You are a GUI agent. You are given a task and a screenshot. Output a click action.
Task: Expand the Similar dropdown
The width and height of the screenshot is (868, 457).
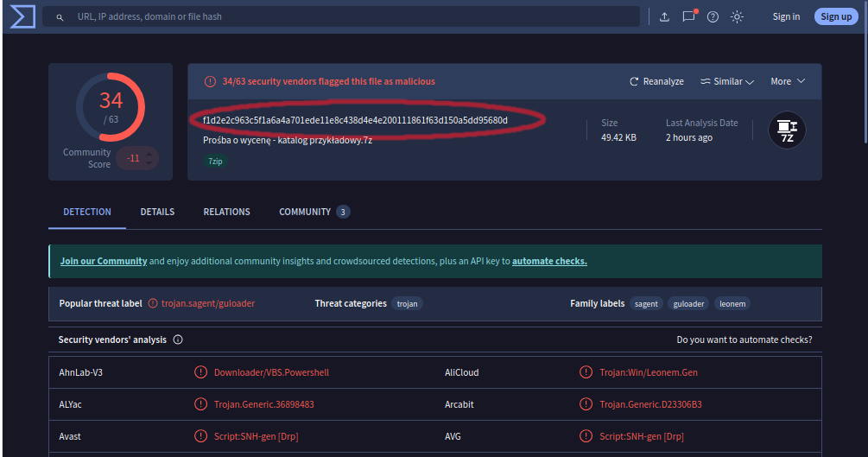[727, 81]
